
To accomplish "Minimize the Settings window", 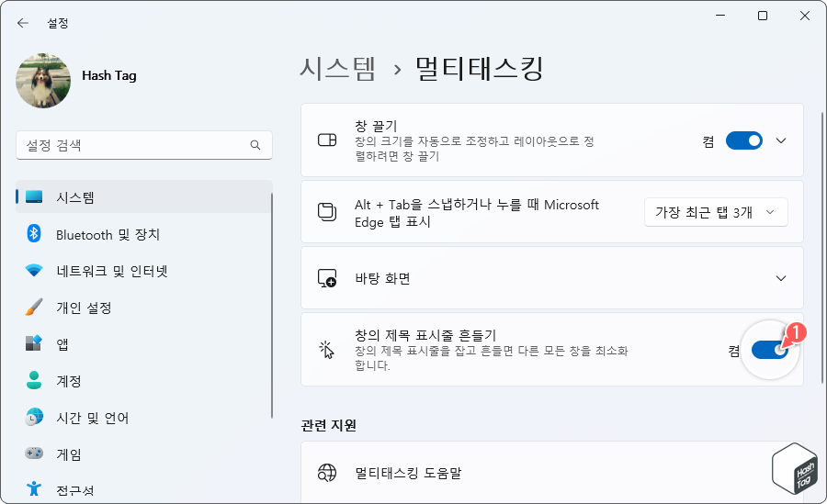I will tap(720, 16).
